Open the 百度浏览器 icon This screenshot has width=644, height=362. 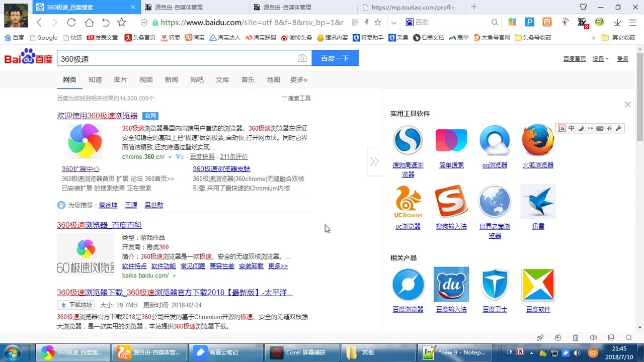tap(408, 285)
